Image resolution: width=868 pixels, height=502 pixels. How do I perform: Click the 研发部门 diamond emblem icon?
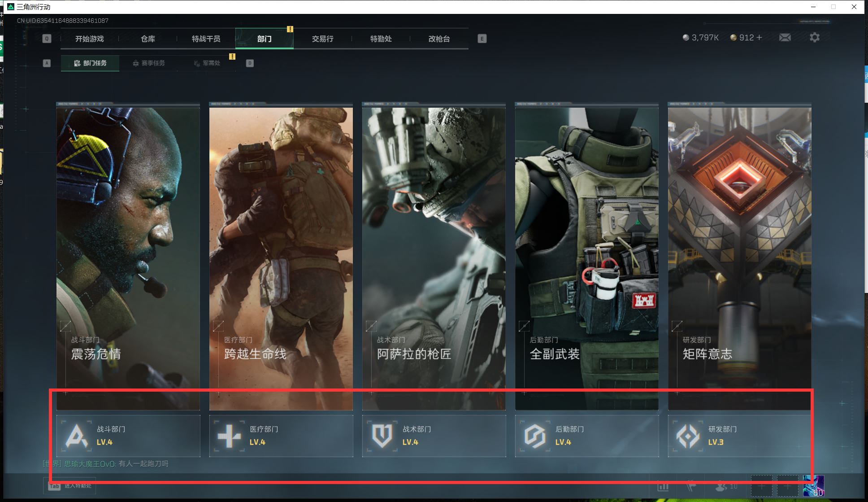pyautogui.click(x=688, y=436)
